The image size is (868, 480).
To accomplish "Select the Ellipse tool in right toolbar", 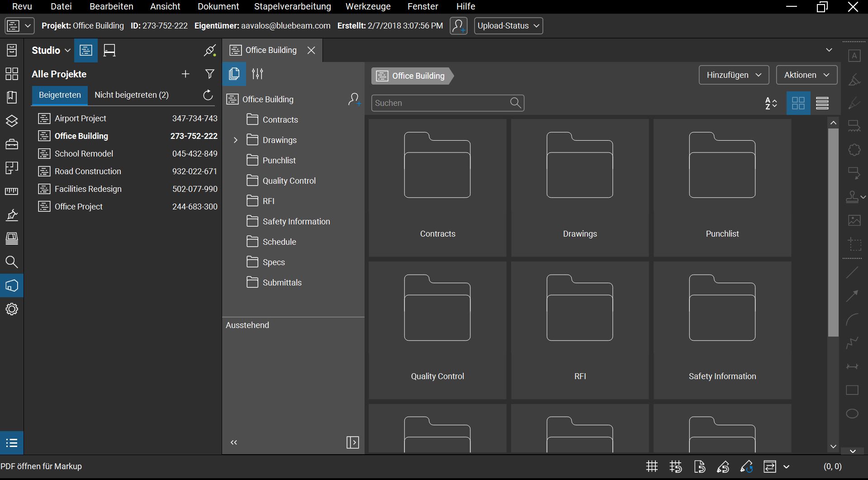I will pyautogui.click(x=852, y=413).
